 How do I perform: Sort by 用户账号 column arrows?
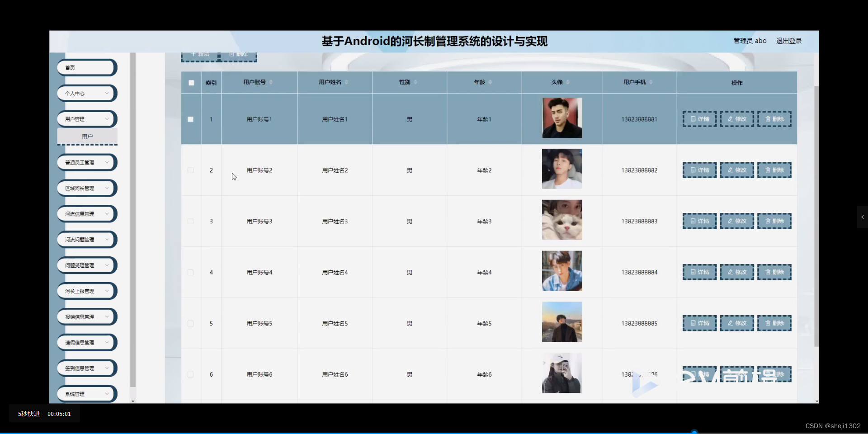pyautogui.click(x=271, y=82)
